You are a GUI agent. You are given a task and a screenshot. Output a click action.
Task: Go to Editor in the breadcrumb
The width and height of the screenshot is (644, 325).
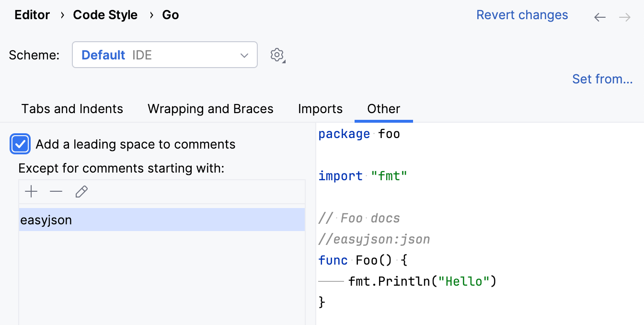coord(32,15)
